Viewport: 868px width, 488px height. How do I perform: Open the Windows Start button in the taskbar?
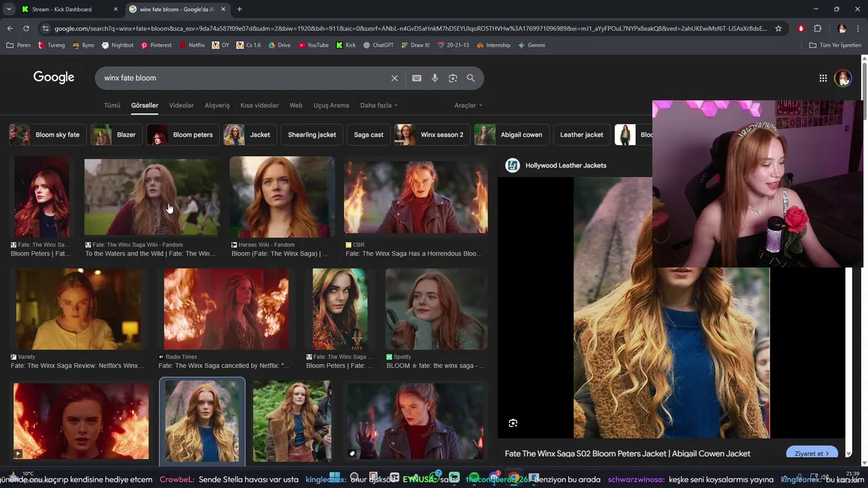click(334, 478)
